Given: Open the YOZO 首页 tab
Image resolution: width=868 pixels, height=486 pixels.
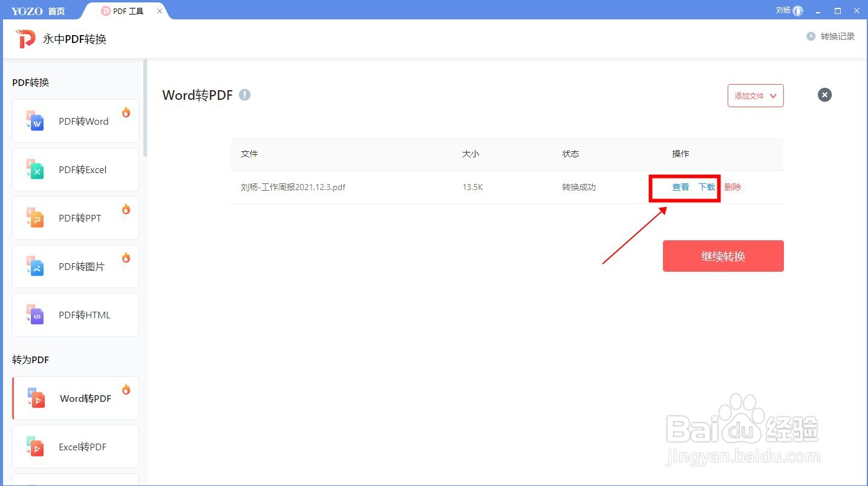Looking at the screenshot, I should tap(39, 10).
